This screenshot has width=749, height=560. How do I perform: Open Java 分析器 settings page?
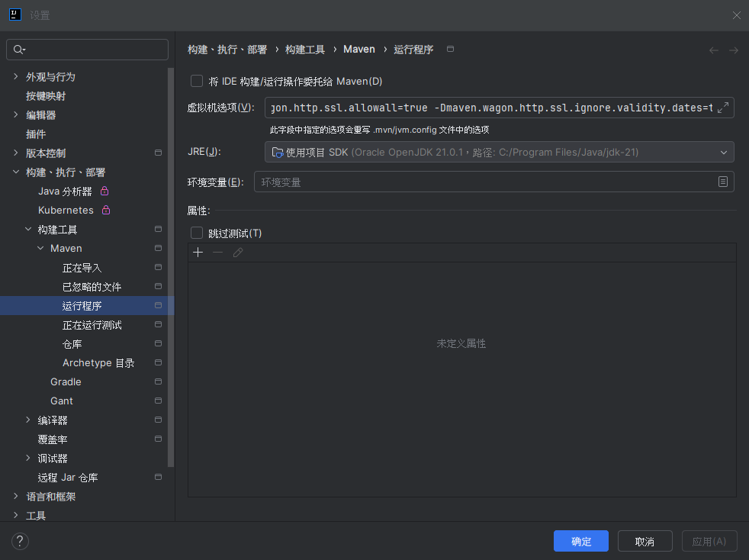pyautogui.click(x=65, y=191)
